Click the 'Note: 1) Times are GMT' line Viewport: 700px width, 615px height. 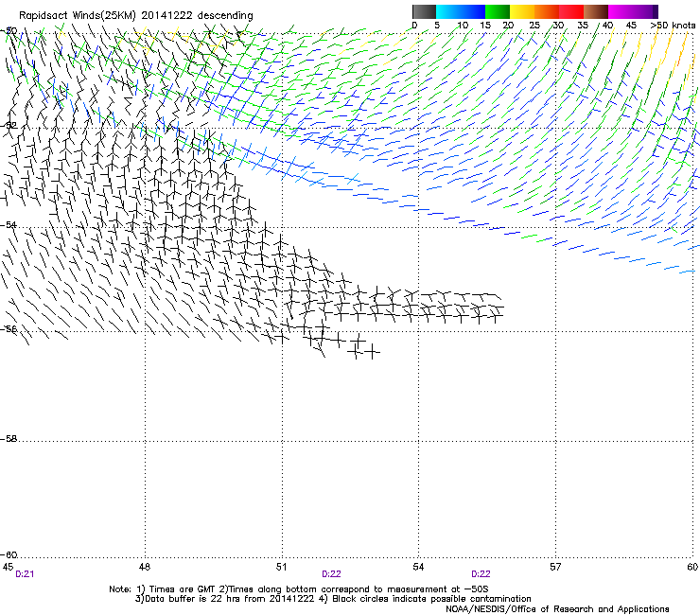pyautogui.click(x=299, y=589)
